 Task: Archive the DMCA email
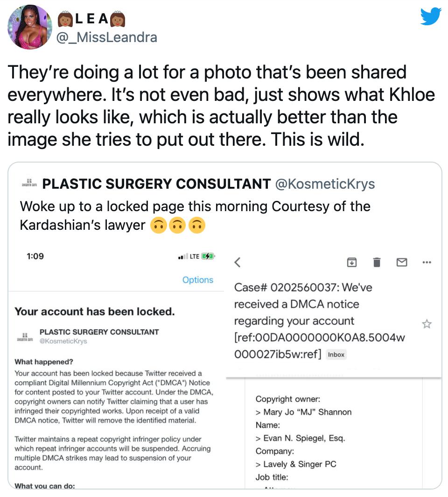click(352, 263)
